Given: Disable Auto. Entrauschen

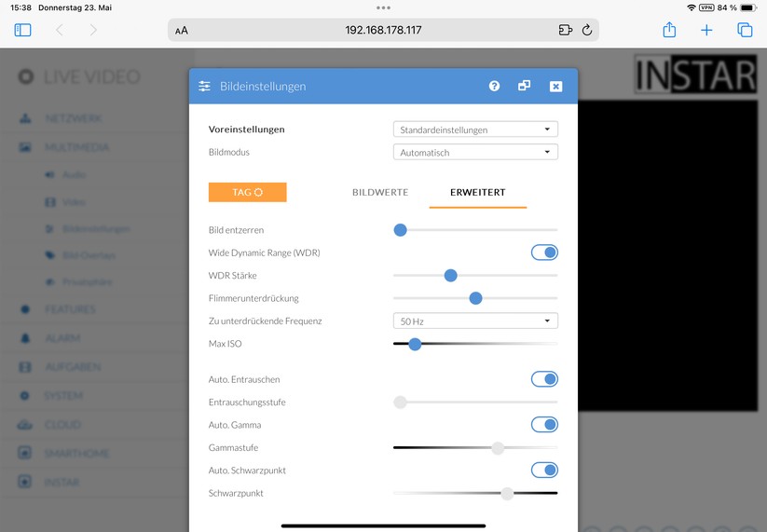Looking at the screenshot, I should click(x=544, y=379).
